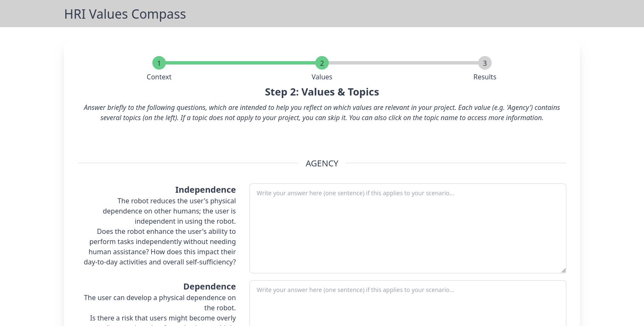Click the italic instructions paragraph

click(x=322, y=112)
